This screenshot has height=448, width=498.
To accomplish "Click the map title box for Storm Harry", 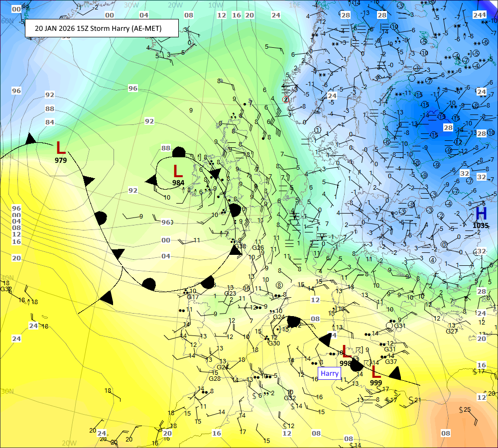I will (102, 28).
